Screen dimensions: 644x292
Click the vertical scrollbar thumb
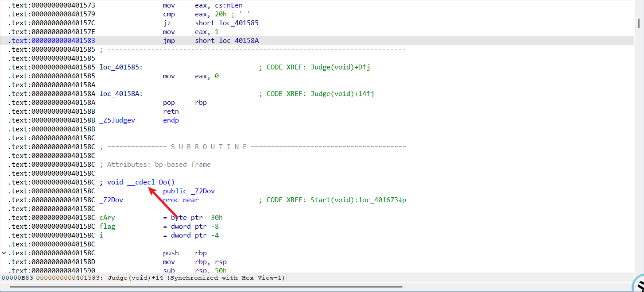coord(639,23)
